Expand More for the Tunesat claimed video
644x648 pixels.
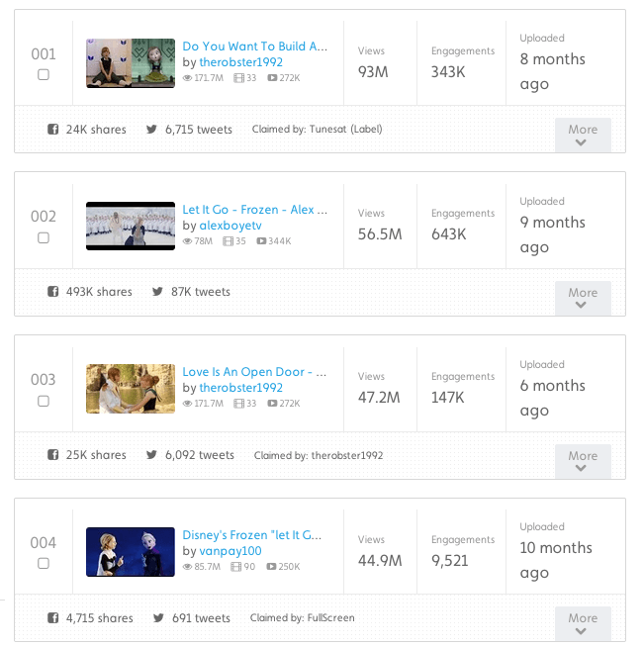pyautogui.click(x=583, y=135)
